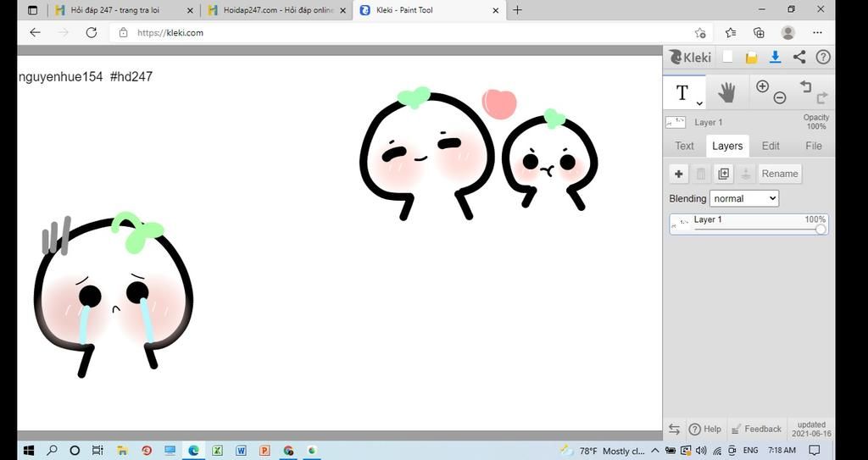Viewport: 868px width, 460px height.
Task: Open the browser profile avatar
Action: click(787, 33)
